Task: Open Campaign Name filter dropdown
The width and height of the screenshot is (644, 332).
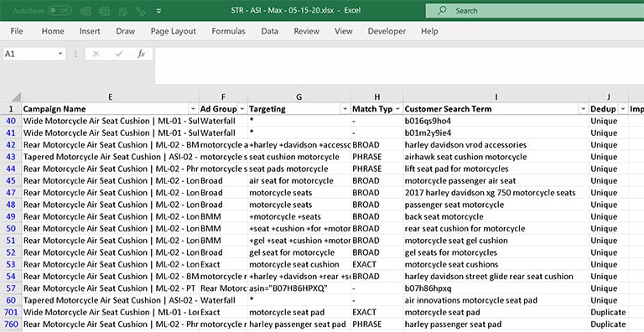Action: pos(193,109)
